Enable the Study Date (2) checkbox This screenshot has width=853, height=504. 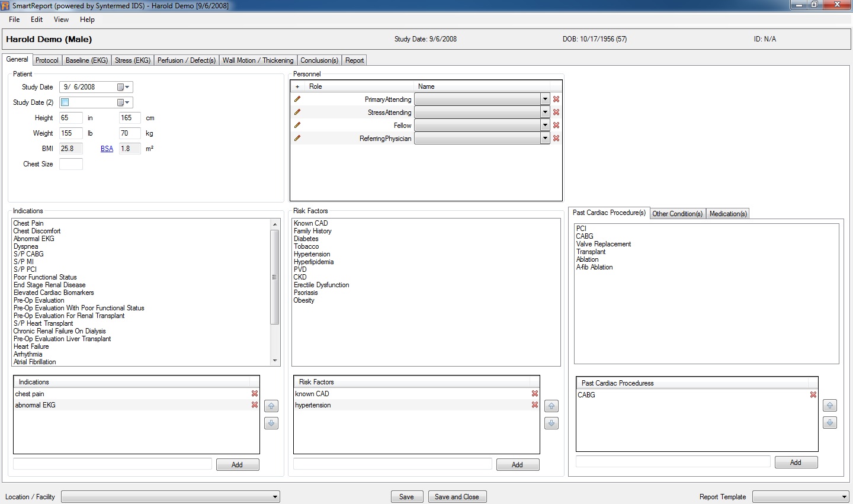(65, 102)
